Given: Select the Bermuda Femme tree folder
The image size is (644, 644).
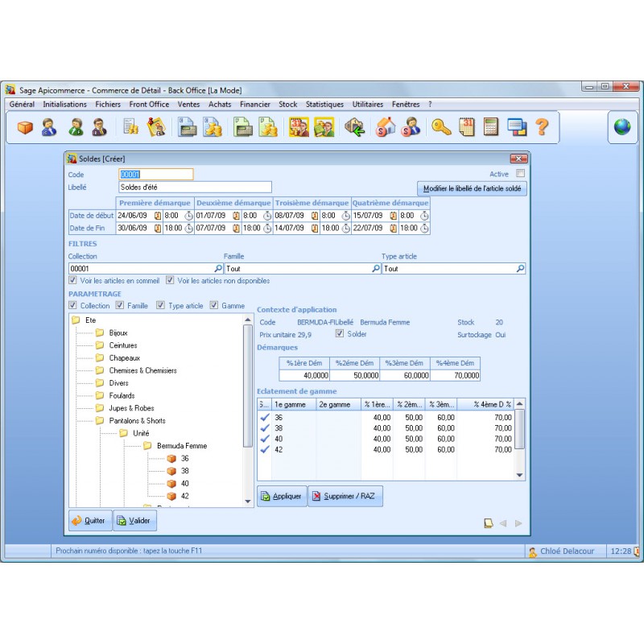Looking at the screenshot, I should tap(182, 446).
